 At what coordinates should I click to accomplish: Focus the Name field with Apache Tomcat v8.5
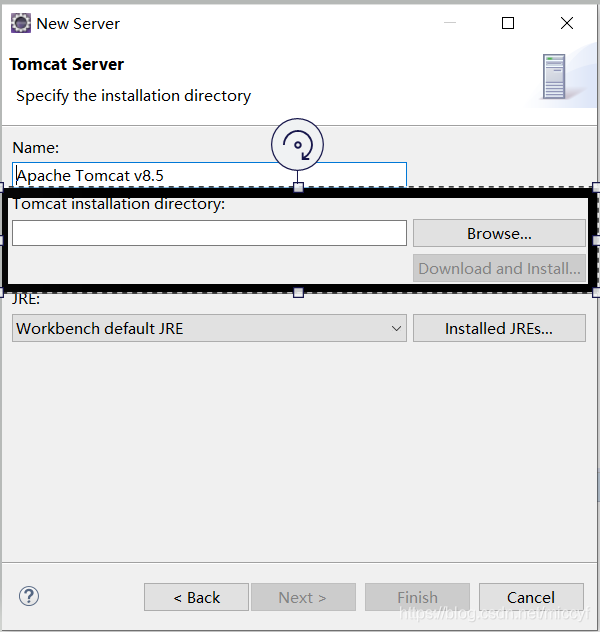[x=209, y=175]
